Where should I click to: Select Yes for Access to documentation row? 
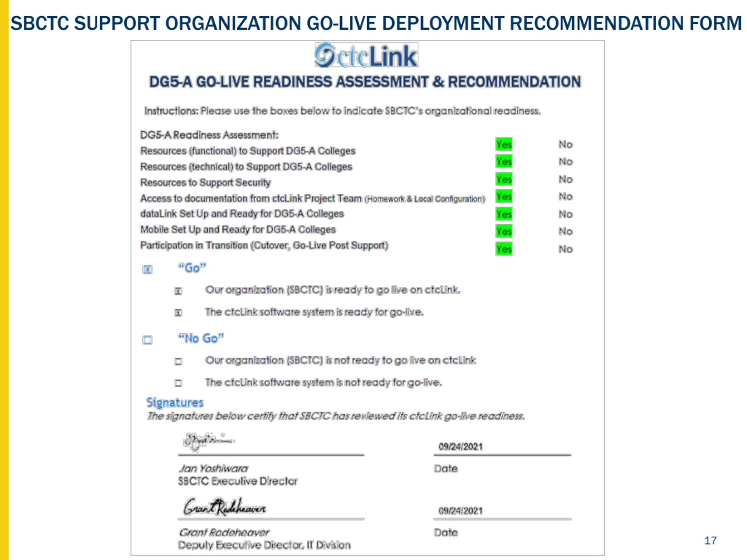[x=504, y=196]
